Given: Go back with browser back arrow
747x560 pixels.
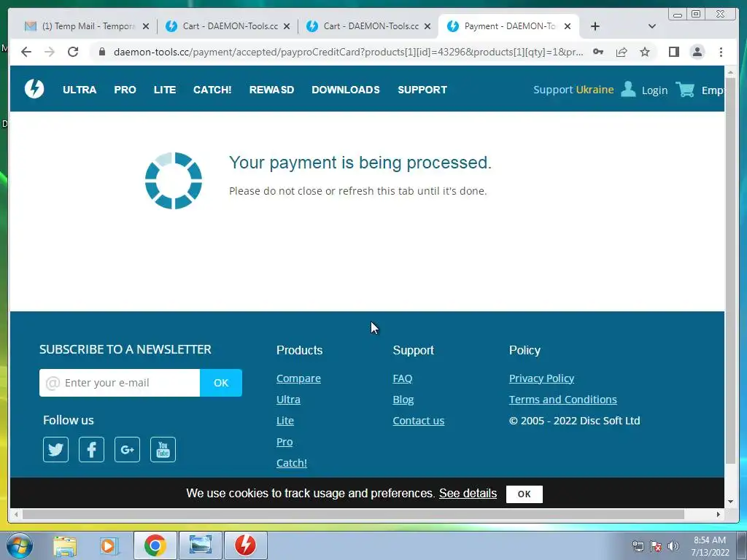Looking at the screenshot, I should pos(26,52).
